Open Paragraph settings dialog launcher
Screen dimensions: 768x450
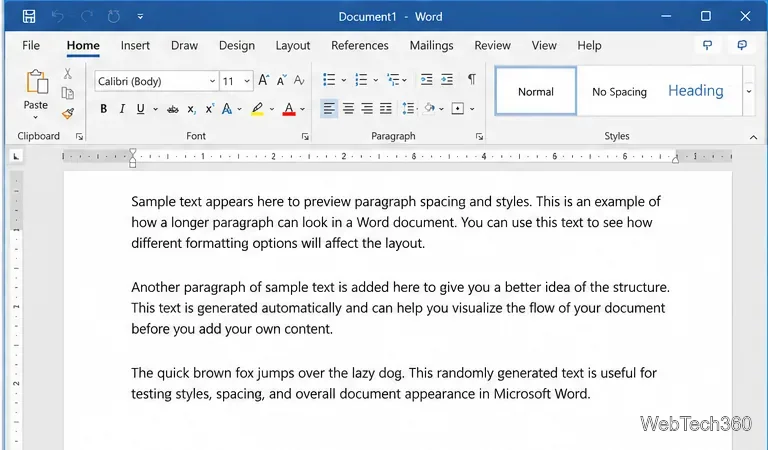click(x=480, y=137)
